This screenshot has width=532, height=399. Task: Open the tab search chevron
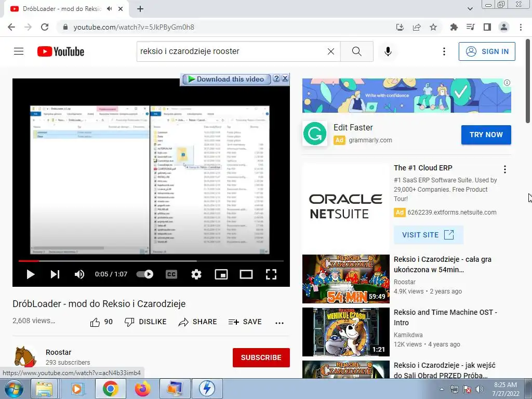(x=470, y=9)
